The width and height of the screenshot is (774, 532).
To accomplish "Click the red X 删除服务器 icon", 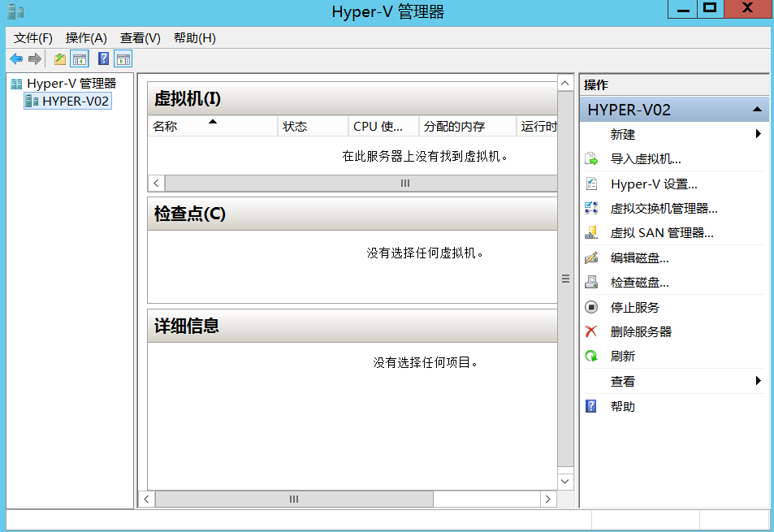I will pos(591,331).
